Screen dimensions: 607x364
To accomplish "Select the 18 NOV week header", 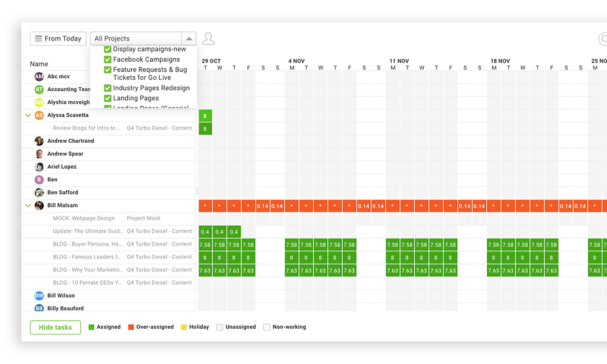I will pyautogui.click(x=500, y=61).
